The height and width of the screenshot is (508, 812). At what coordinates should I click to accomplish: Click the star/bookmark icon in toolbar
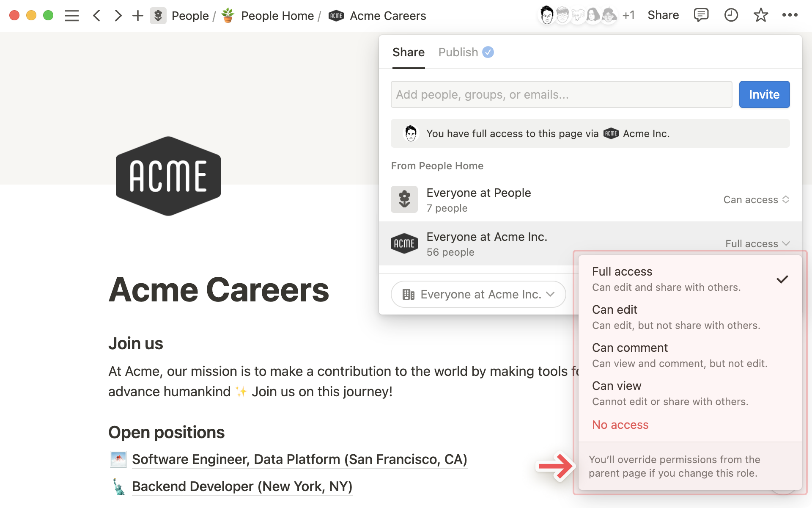pos(761,15)
